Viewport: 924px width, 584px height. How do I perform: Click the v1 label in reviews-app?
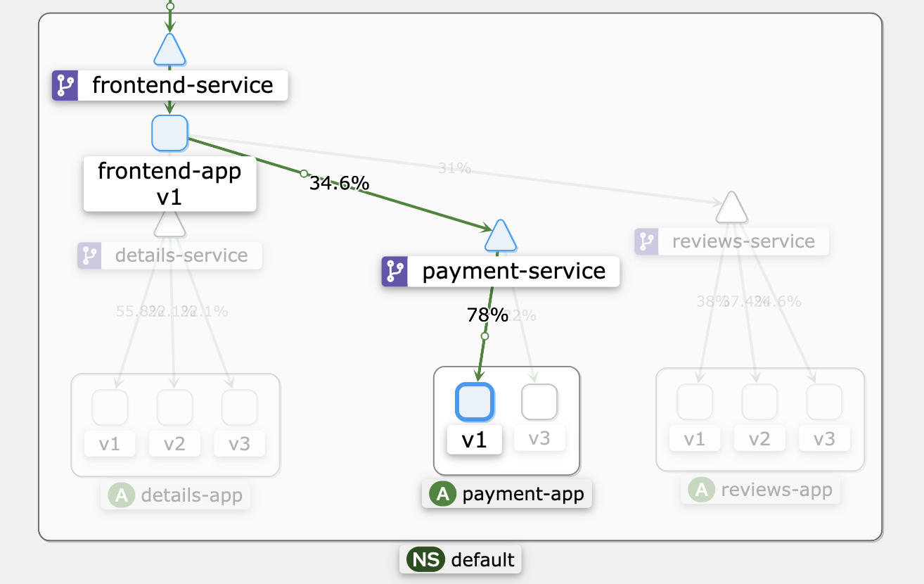[695, 439]
